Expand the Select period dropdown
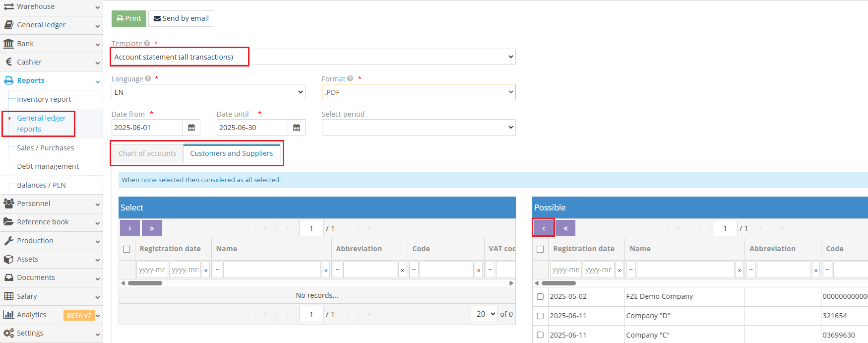The height and width of the screenshot is (343, 868). [418, 128]
